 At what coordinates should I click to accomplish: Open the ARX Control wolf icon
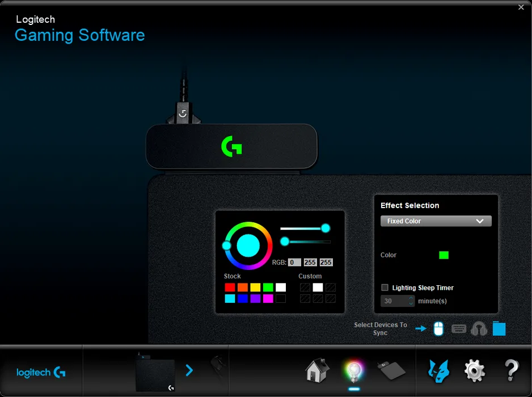[x=438, y=370]
